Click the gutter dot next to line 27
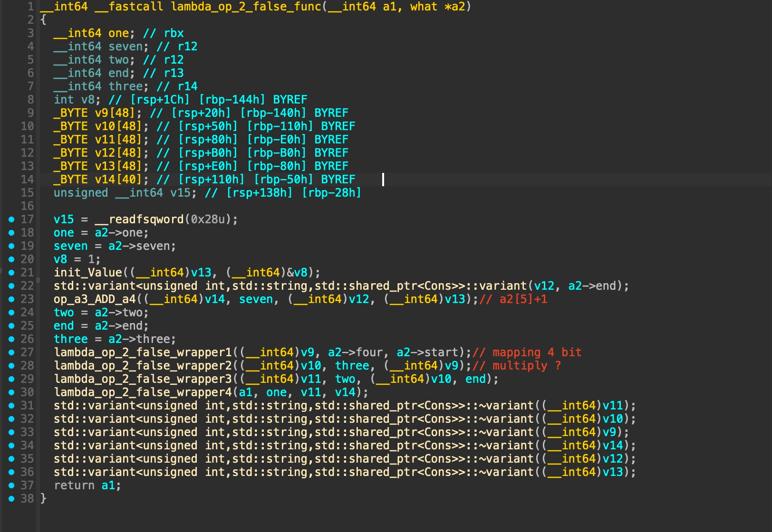 pyautogui.click(x=11, y=352)
